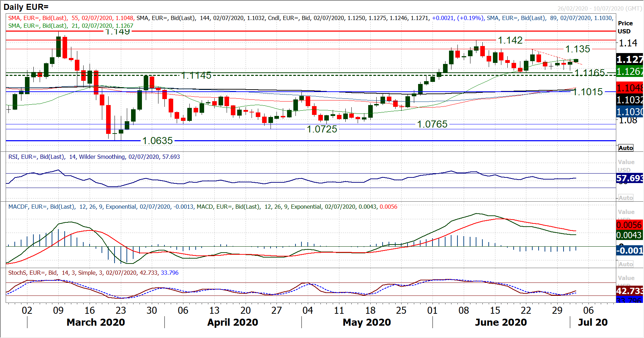This screenshot has width=644, height=338.
Task: Click the green 1.1267 SMA price tag
Action: [x=630, y=72]
